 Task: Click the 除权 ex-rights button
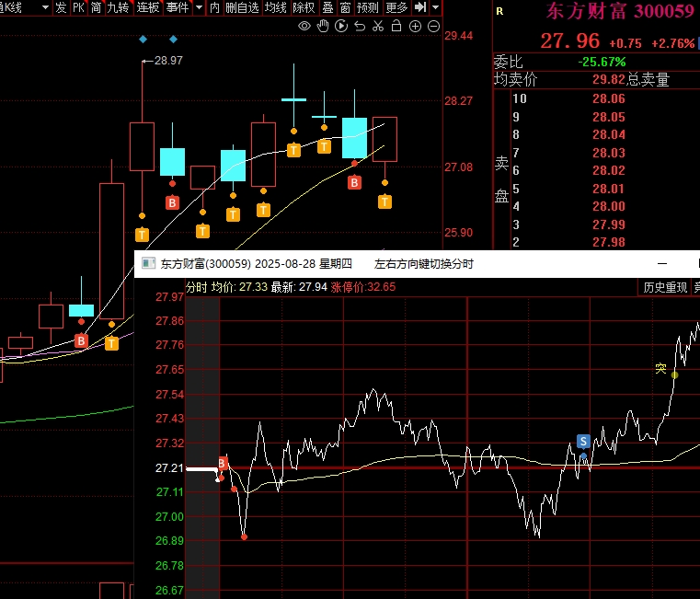click(x=304, y=7)
